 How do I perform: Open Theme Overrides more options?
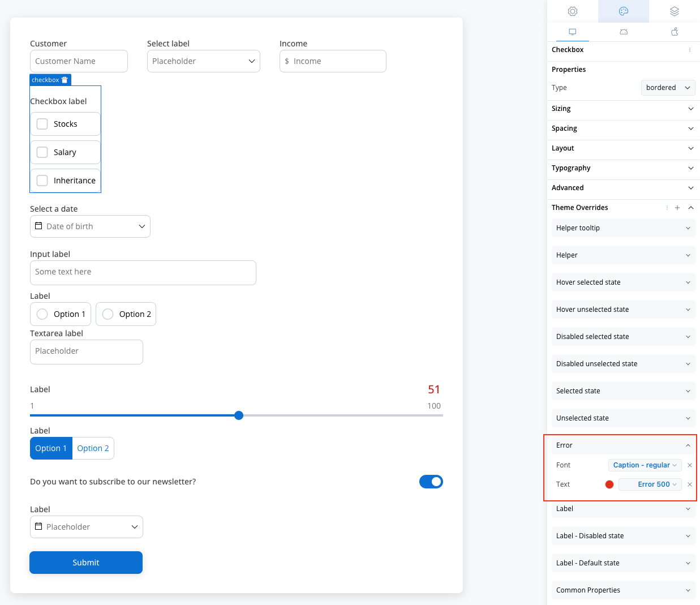tap(667, 208)
